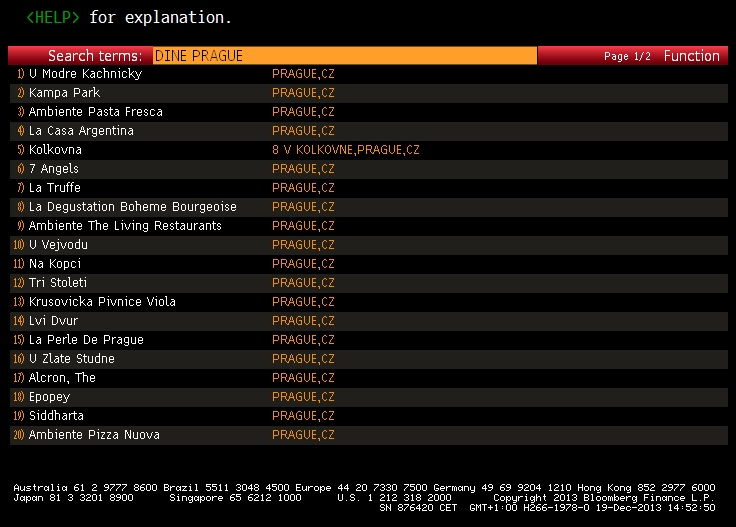The height and width of the screenshot is (527, 736).
Task: Open result 2 Kampa Park
Action: point(64,93)
